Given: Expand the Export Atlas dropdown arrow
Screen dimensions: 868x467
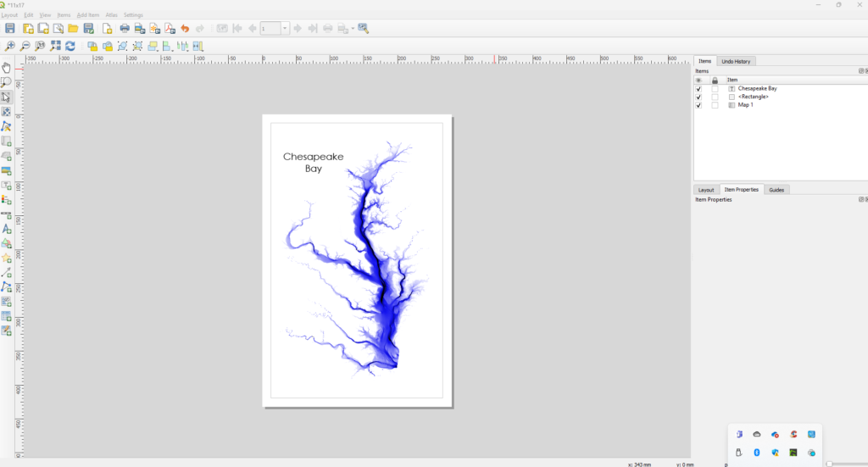Looking at the screenshot, I should pyautogui.click(x=353, y=29).
